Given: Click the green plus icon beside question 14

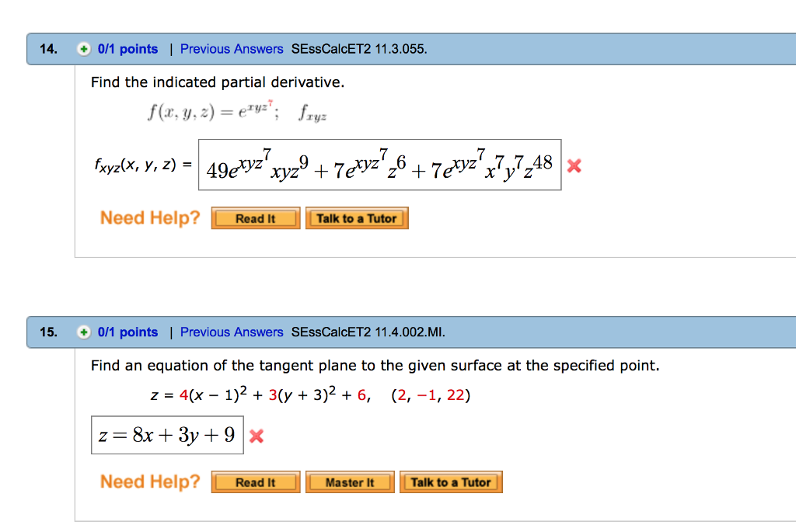Looking at the screenshot, I should [x=85, y=49].
